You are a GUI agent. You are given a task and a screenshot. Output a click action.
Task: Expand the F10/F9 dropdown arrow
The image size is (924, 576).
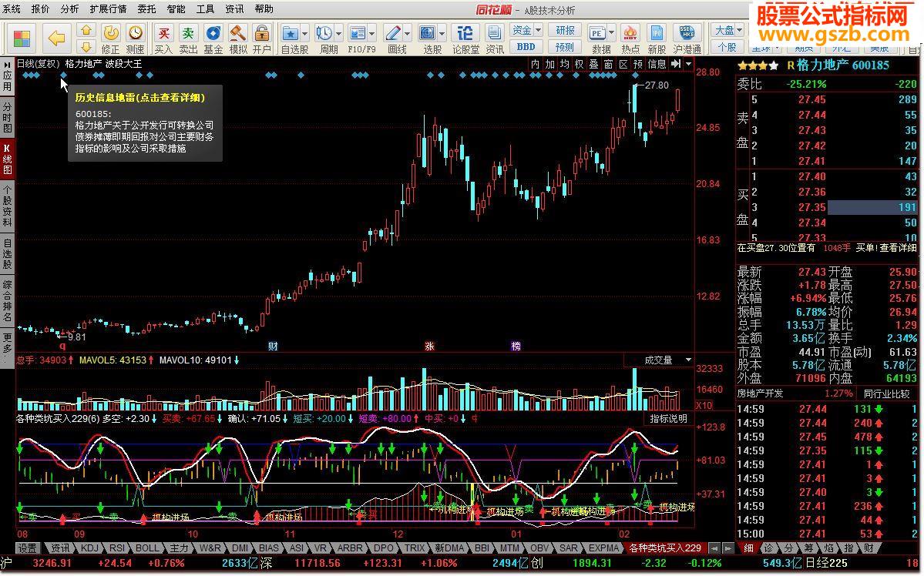pyautogui.click(x=372, y=33)
